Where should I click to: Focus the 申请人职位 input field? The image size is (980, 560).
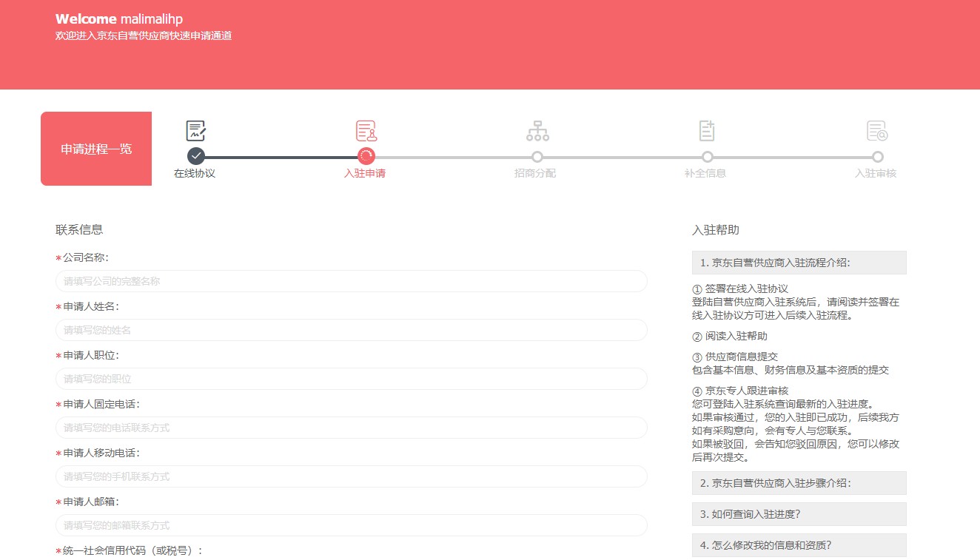click(352, 379)
